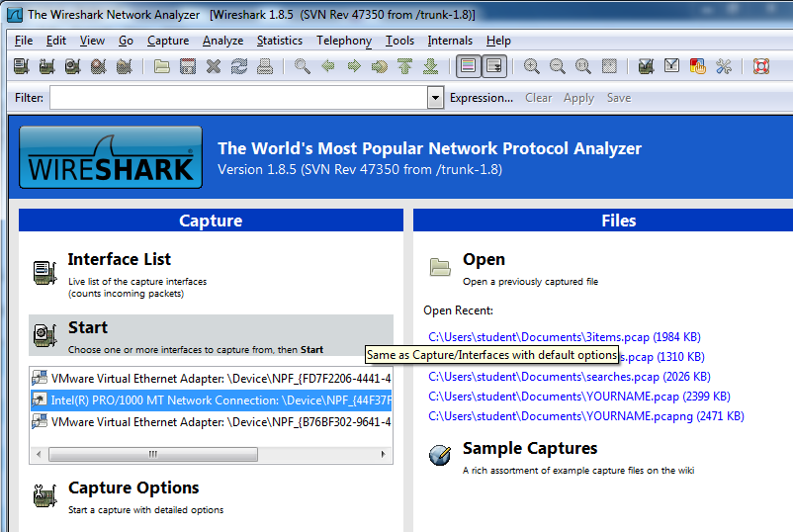Viewport: 793px width, 532px height.
Task: Click the Zoom in toolbar icon
Action: (x=532, y=66)
